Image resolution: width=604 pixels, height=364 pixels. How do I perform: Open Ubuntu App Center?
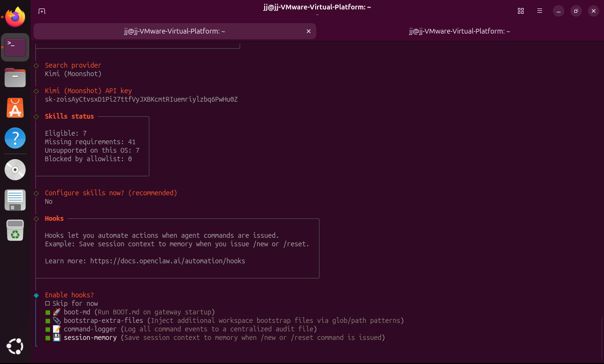click(15, 108)
